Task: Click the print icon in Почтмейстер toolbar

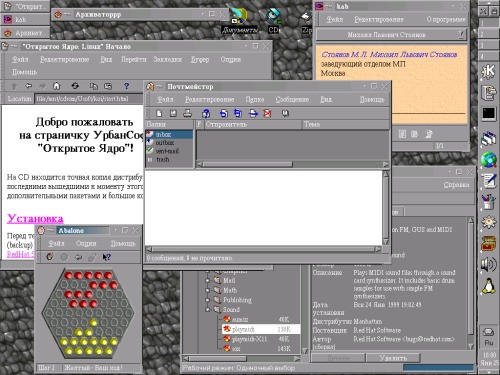Action: (x=187, y=113)
